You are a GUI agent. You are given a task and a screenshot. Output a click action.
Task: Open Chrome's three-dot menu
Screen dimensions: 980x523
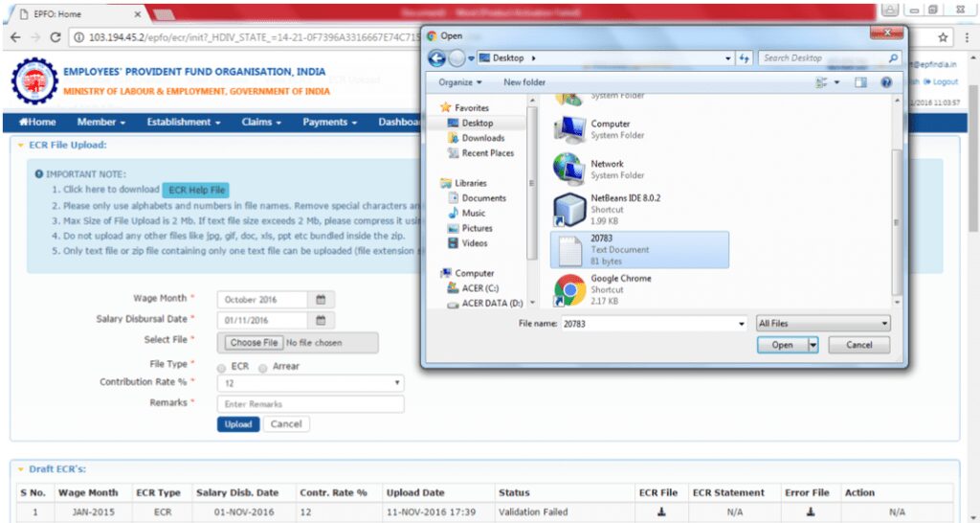pyautogui.click(x=967, y=37)
